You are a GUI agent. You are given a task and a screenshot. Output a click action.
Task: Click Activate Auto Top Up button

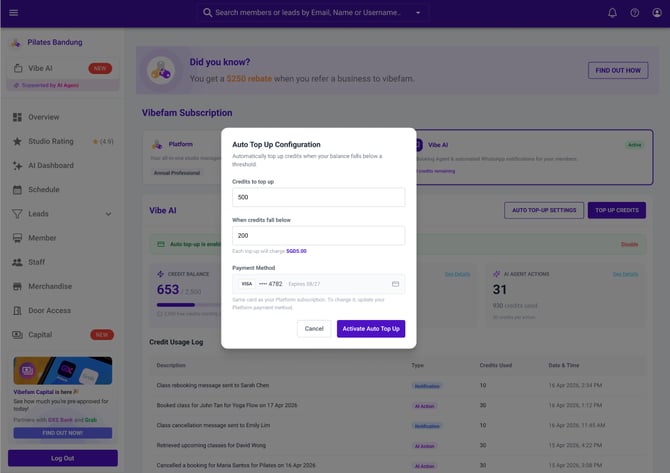pyautogui.click(x=371, y=329)
